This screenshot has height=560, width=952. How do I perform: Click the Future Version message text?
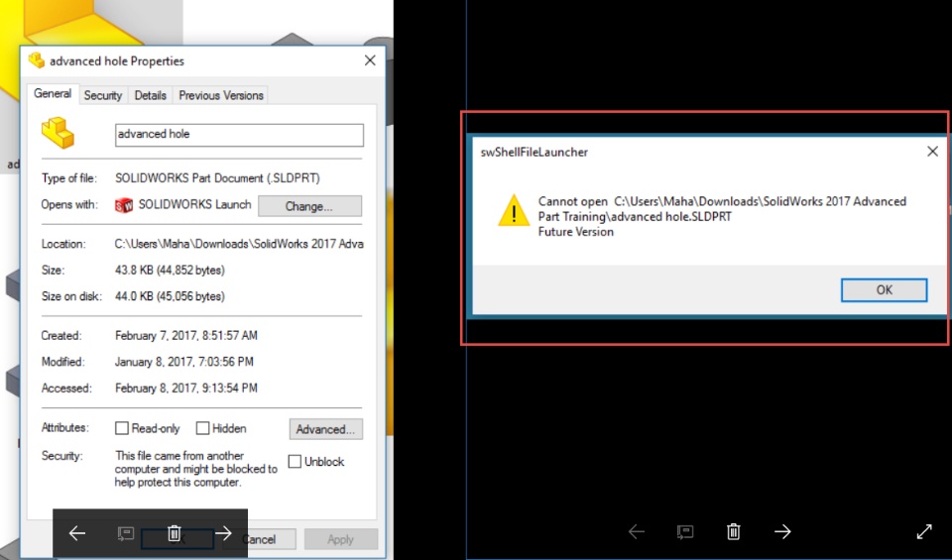[x=575, y=232]
